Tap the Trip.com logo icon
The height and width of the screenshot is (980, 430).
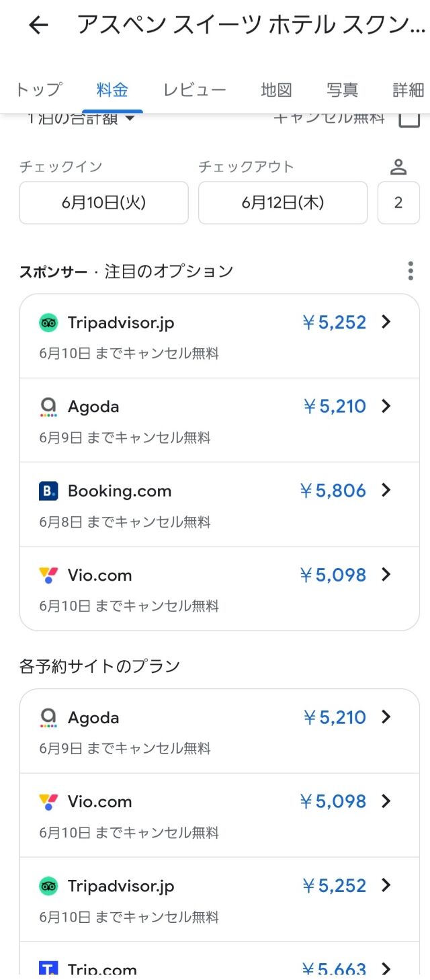tap(48, 969)
